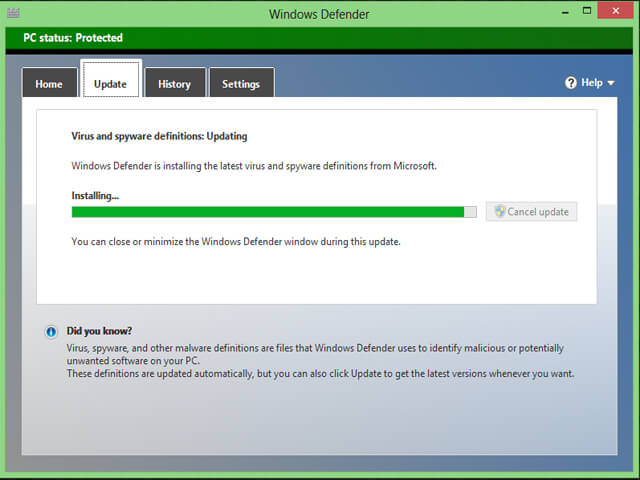Click the Help question mark icon
Image resolution: width=640 pixels, height=480 pixels.
pyautogui.click(x=571, y=83)
